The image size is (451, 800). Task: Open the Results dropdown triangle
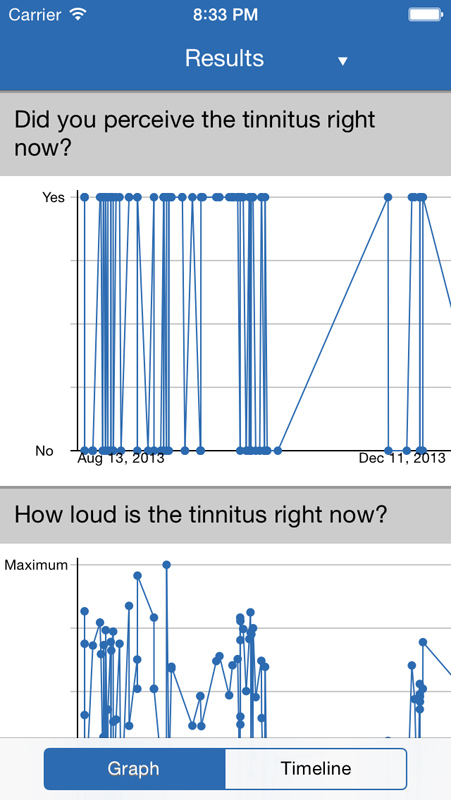343,61
